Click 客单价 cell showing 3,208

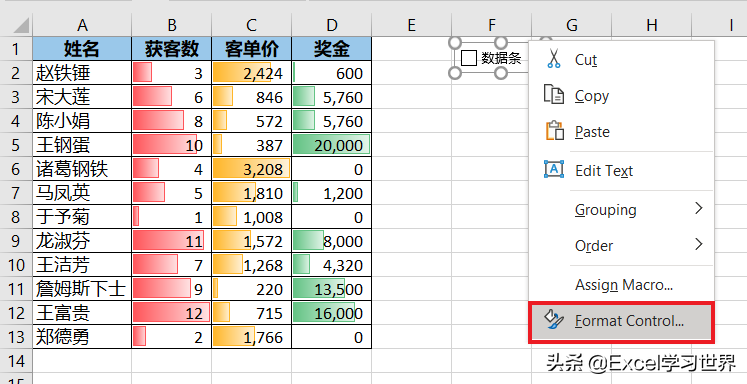(252, 169)
